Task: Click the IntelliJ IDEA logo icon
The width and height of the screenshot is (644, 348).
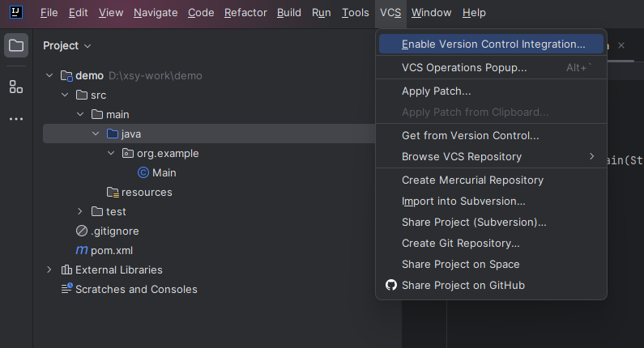Action: click(16, 13)
